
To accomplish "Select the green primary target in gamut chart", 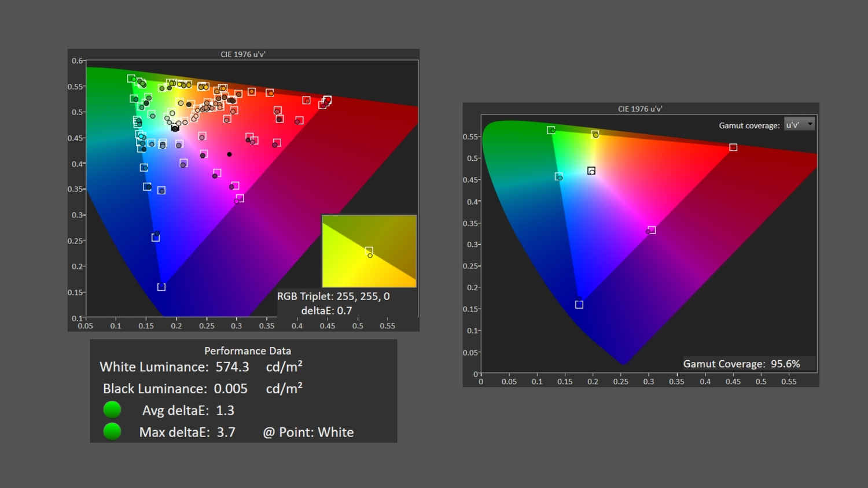I will tap(551, 130).
